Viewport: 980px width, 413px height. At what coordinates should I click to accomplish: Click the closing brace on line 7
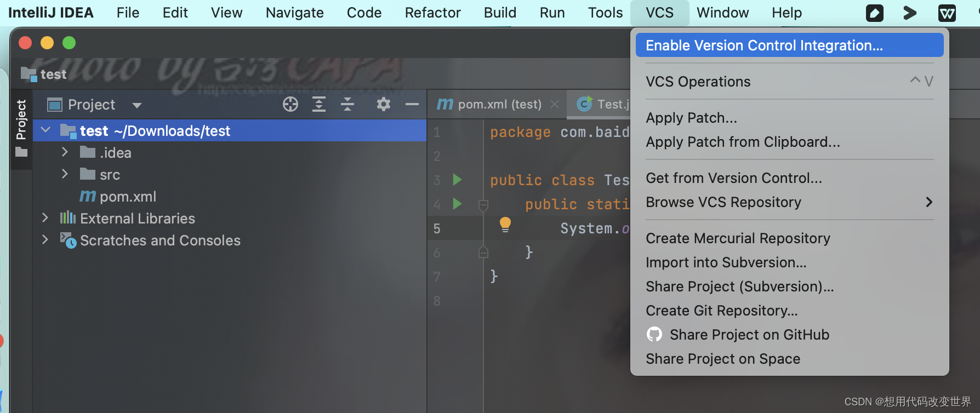tap(494, 276)
